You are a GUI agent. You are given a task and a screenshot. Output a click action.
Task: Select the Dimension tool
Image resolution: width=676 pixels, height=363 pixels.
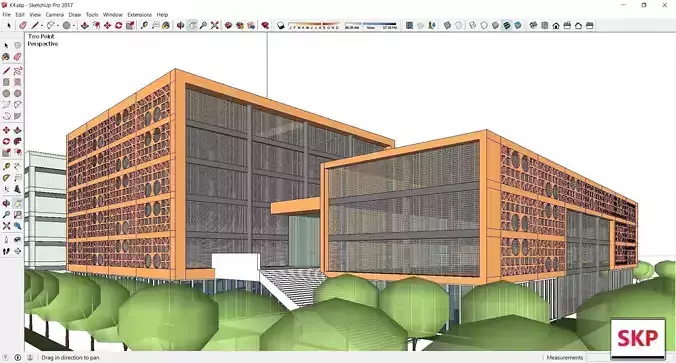pyautogui.click(x=17, y=166)
